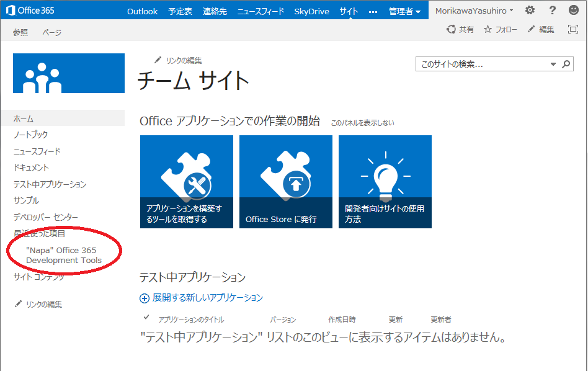
Task: Open the 管理者 dropdown menu
Action: pos(404,11)
